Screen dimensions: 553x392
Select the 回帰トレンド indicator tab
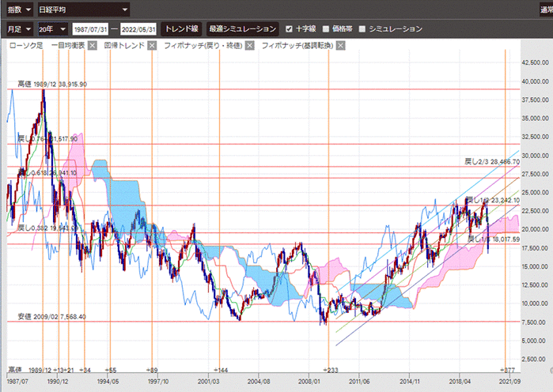point(124,45)
